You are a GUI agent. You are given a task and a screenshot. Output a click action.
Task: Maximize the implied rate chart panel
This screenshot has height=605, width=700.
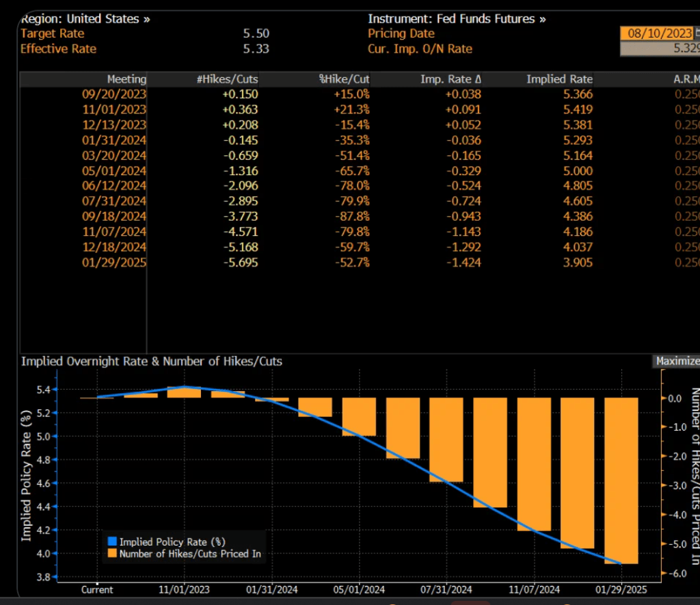677,362
